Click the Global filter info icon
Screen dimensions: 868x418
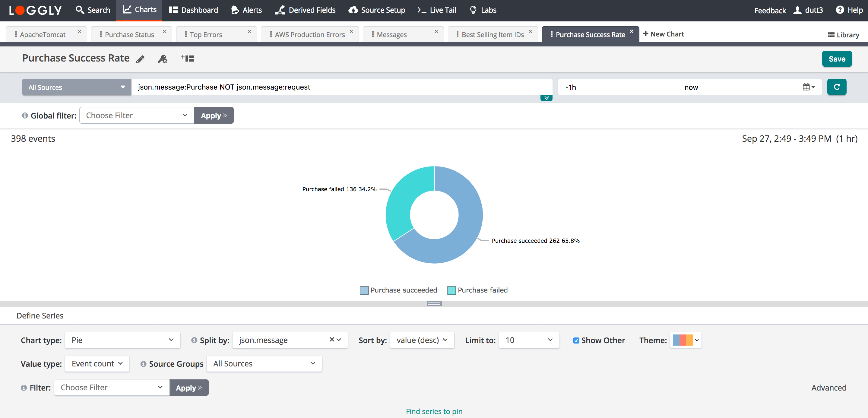(x=25, y=116)
